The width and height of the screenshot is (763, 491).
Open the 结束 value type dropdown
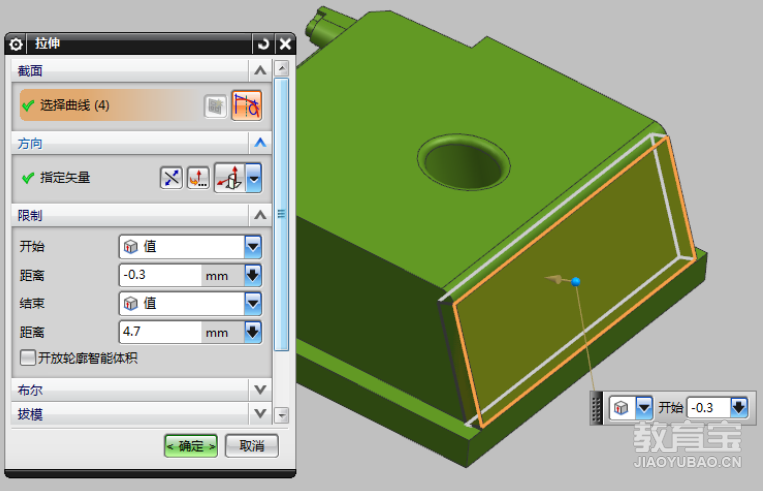(253, 304)
